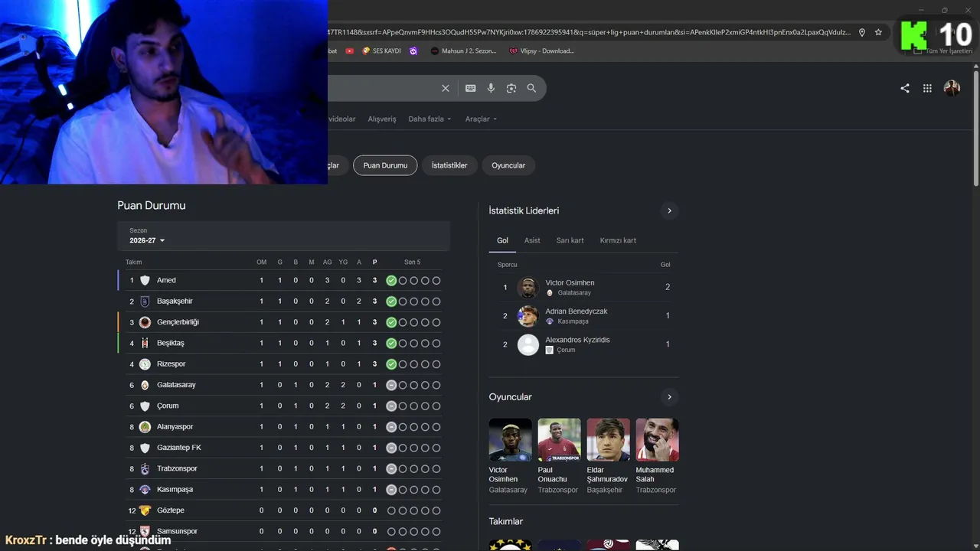Viewport: 980px width, 551px height.
Task: Switch to the Alışveriş search tab
Action: coord(382,119)
